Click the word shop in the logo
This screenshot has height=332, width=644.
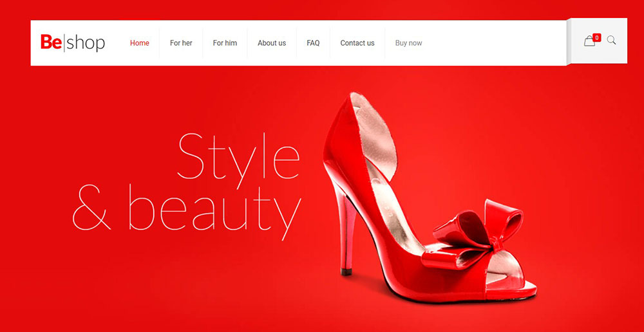(86, 43)
